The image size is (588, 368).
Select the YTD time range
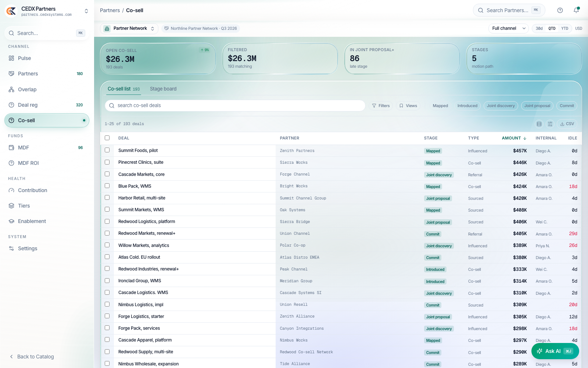pyautogui.click(x=565, y=28)
